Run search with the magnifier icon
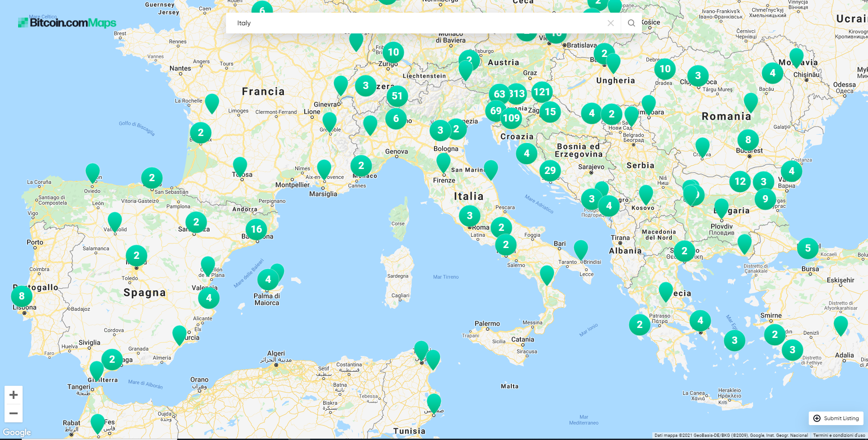This screenshot has height=440, width=868. point(632,23)
